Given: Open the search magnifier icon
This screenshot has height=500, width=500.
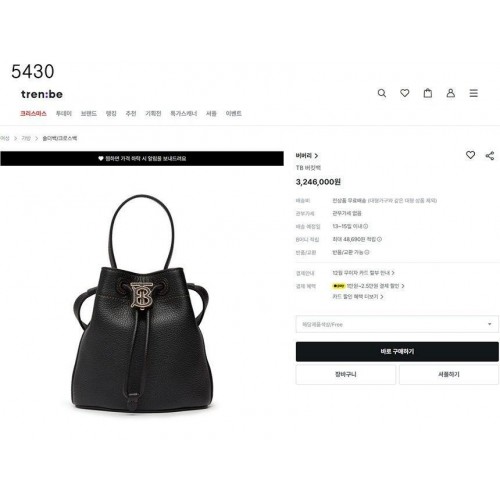Looking at the screenshot, I should pos(382,93).
